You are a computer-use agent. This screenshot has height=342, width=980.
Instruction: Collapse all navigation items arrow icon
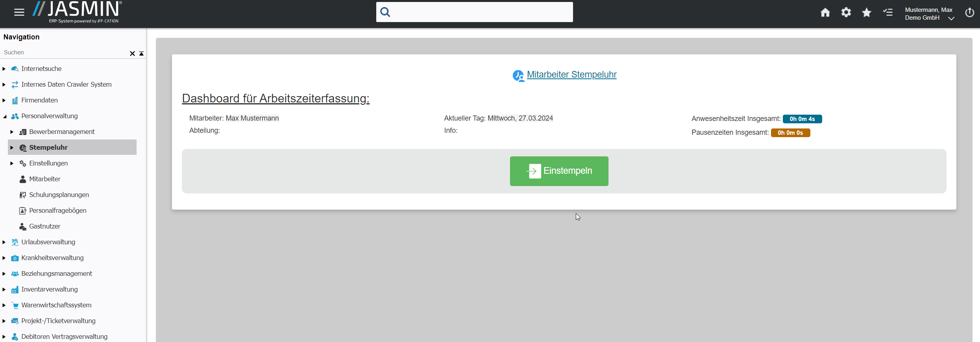[141, 53]
